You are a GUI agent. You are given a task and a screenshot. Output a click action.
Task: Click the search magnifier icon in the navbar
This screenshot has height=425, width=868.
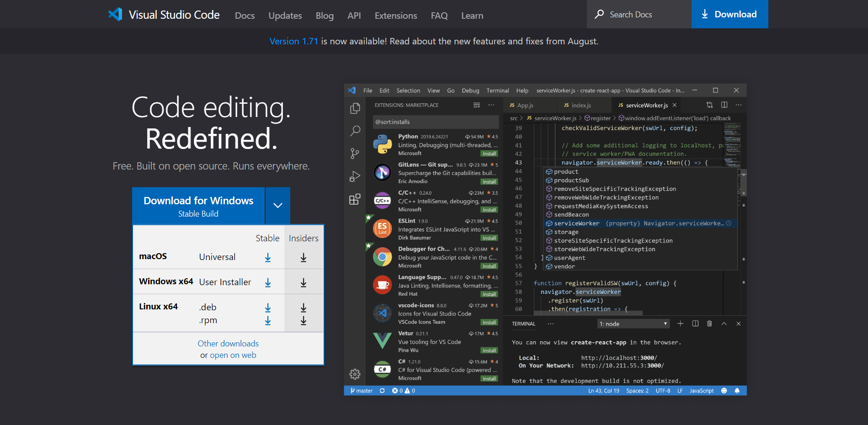coord(599,14)
